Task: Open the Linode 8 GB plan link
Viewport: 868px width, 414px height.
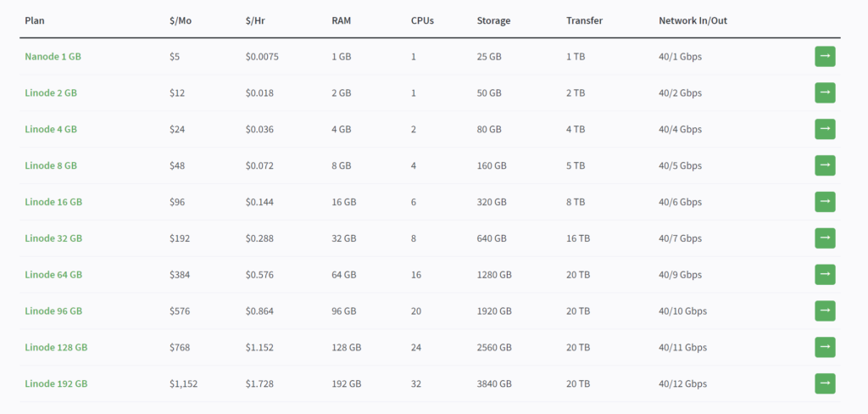Action: click(x=51, y=166)
